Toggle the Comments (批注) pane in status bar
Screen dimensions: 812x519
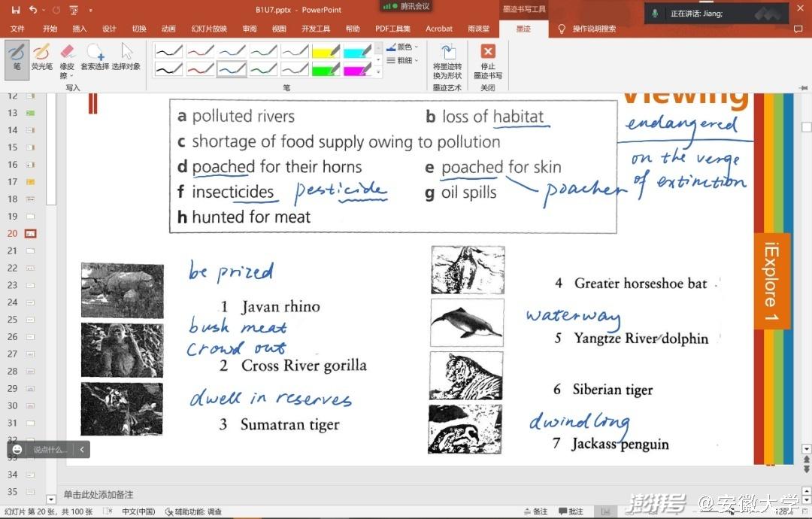click(571, 511)
